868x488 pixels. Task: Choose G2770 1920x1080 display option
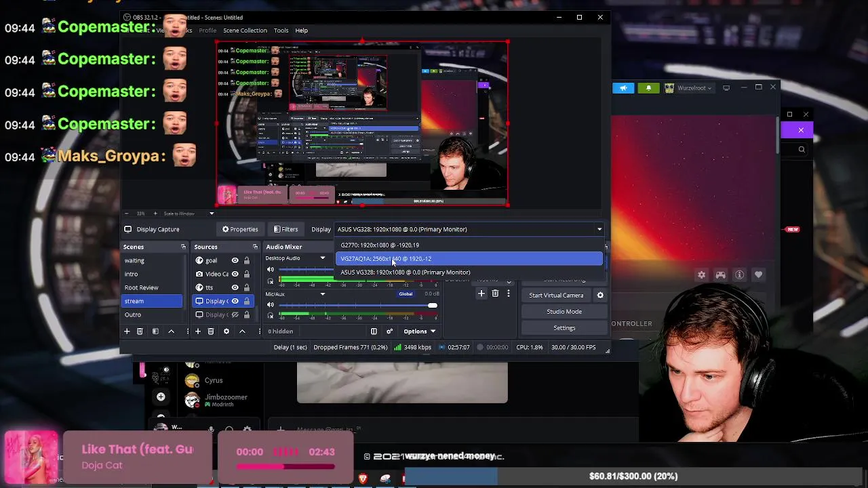pyautogui.click(x=469, y=245)
